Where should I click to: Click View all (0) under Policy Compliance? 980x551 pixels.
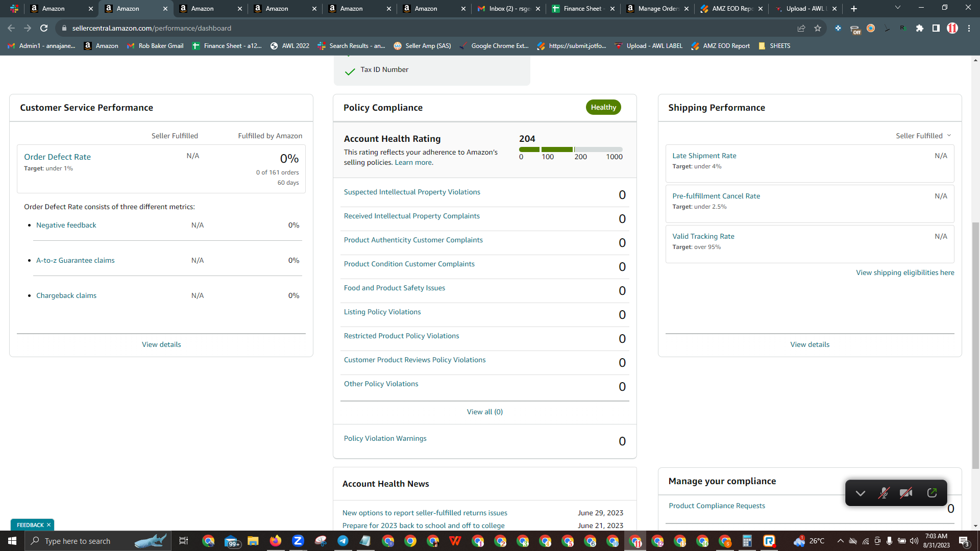point(484,412)
